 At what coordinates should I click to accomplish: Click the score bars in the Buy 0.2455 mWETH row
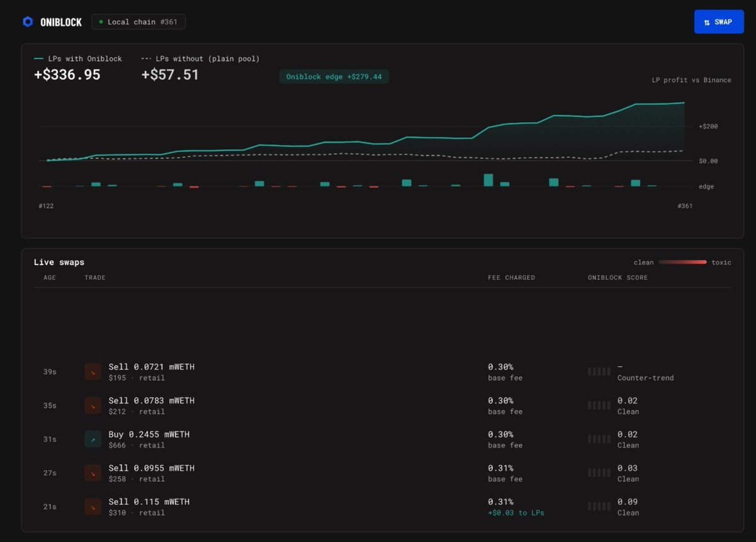pos(599,439)
